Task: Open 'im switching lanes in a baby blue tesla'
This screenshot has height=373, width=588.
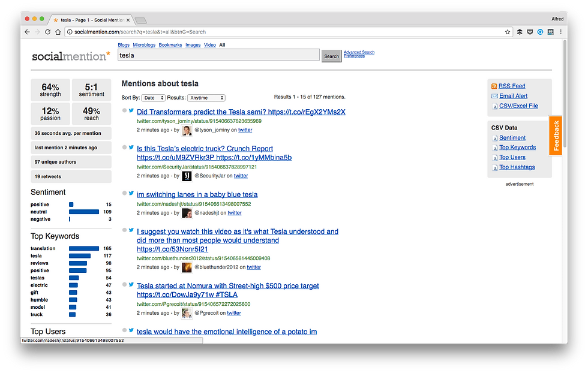Action: [197, 195]
